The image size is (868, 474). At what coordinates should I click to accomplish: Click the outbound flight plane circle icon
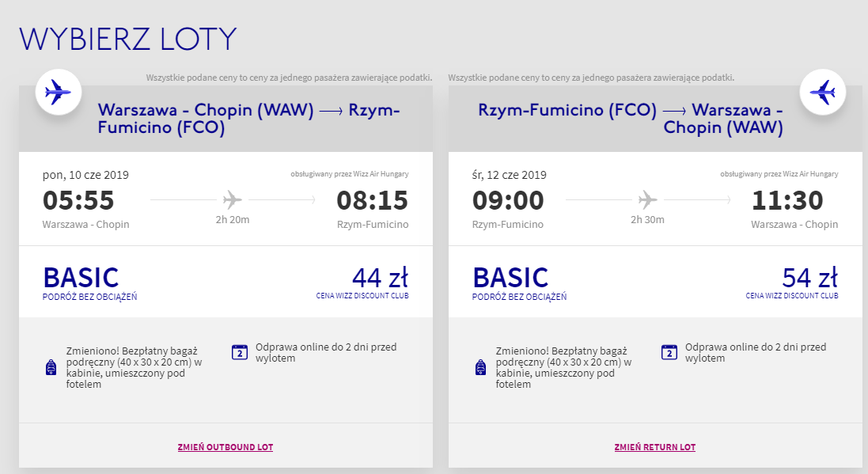(x=59, y=92)
